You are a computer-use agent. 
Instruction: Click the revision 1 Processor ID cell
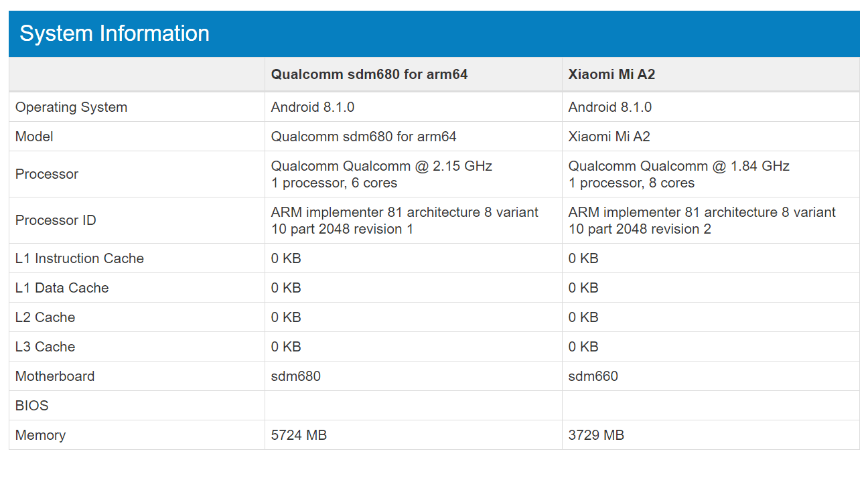[x=413, y=220]
